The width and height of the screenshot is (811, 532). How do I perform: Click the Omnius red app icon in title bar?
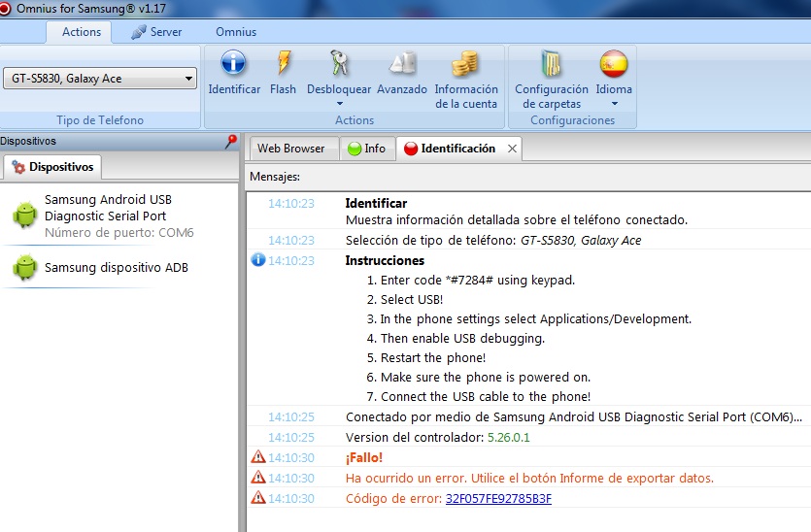click(x=5, y=9)
